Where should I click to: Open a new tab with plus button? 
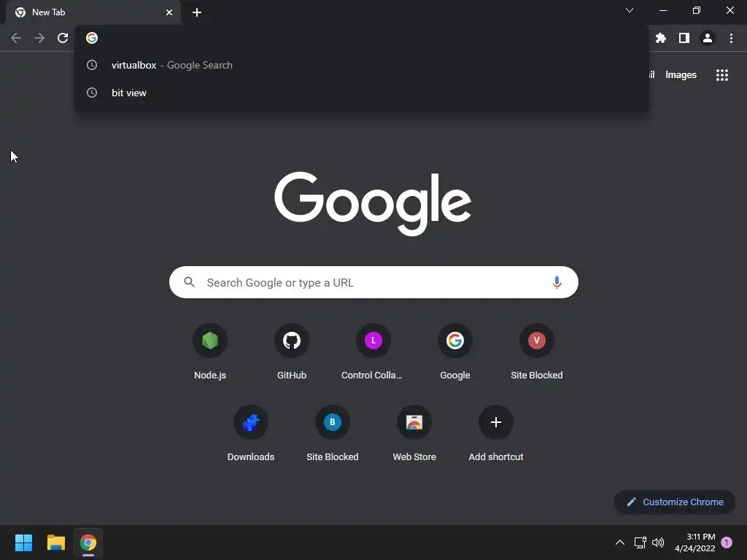pos(197,12)
